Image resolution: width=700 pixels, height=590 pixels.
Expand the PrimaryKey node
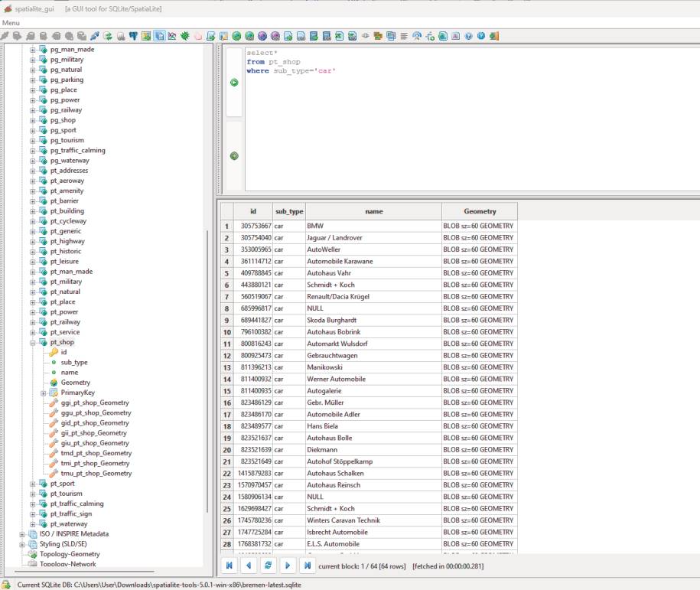point(44,393)
